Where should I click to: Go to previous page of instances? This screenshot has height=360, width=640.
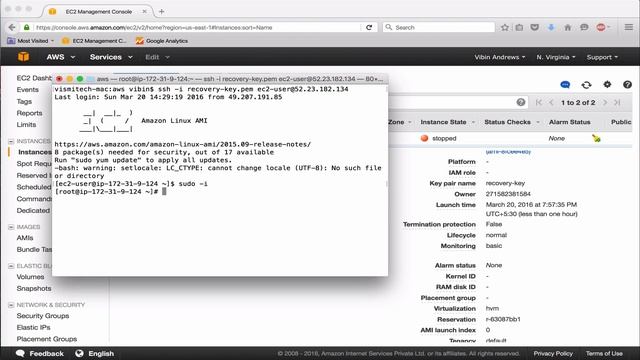(x=551, y=102)
